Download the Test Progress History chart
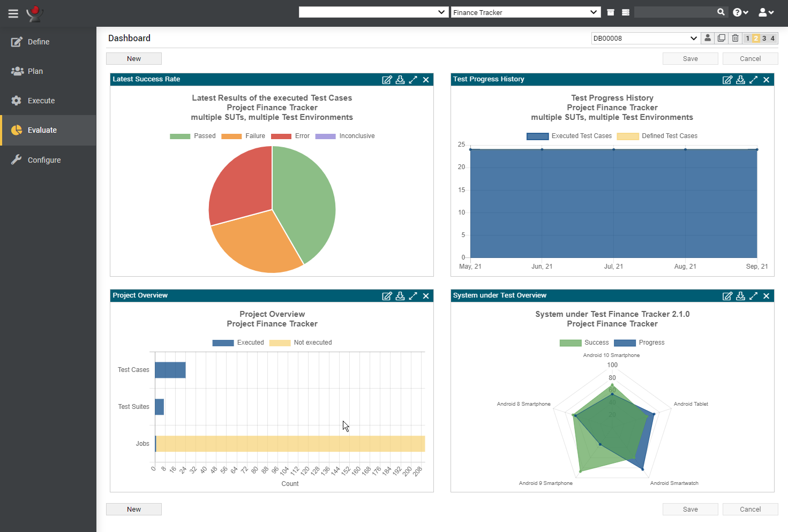The image size is (788, 532). 740,80
